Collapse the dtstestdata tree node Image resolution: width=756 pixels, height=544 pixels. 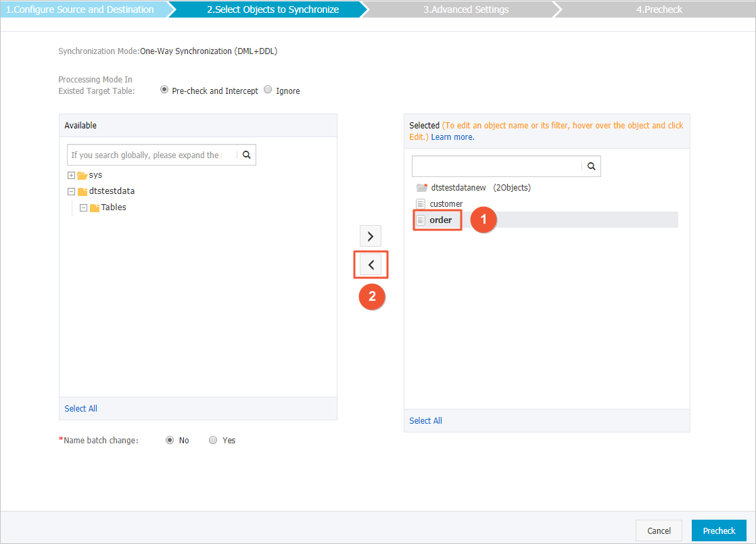click(x=71, y=191)
